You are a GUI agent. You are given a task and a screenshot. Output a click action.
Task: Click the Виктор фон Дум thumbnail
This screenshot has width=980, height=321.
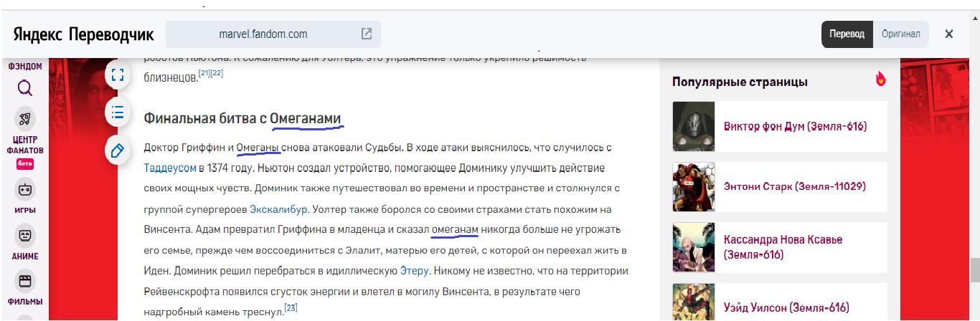[x=694, y=126]
